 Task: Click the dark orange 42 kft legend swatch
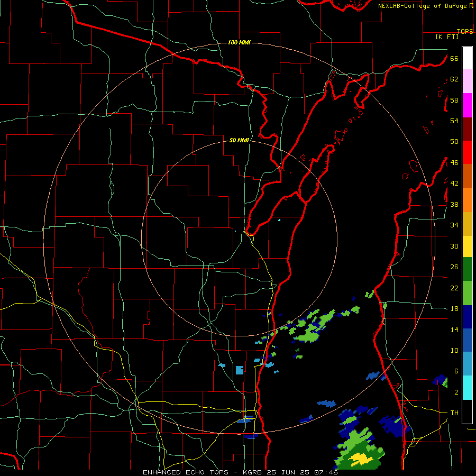[467, 176]
